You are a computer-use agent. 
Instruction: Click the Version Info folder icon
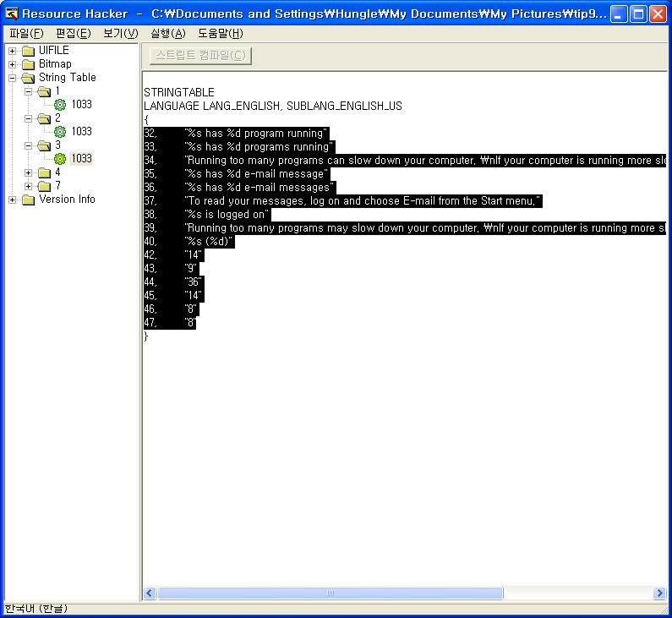(x=28, y=200)
